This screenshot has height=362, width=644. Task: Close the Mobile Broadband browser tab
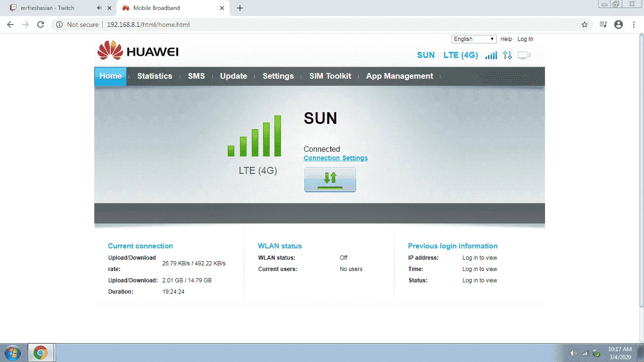coord(222,8)
